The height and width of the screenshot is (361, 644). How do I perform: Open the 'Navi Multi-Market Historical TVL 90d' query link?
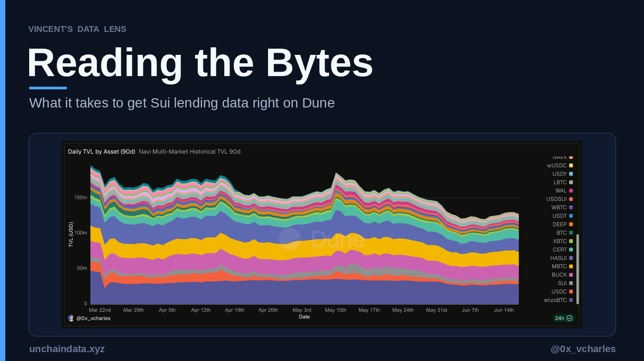pyautogui.click(x=190, y=151)
